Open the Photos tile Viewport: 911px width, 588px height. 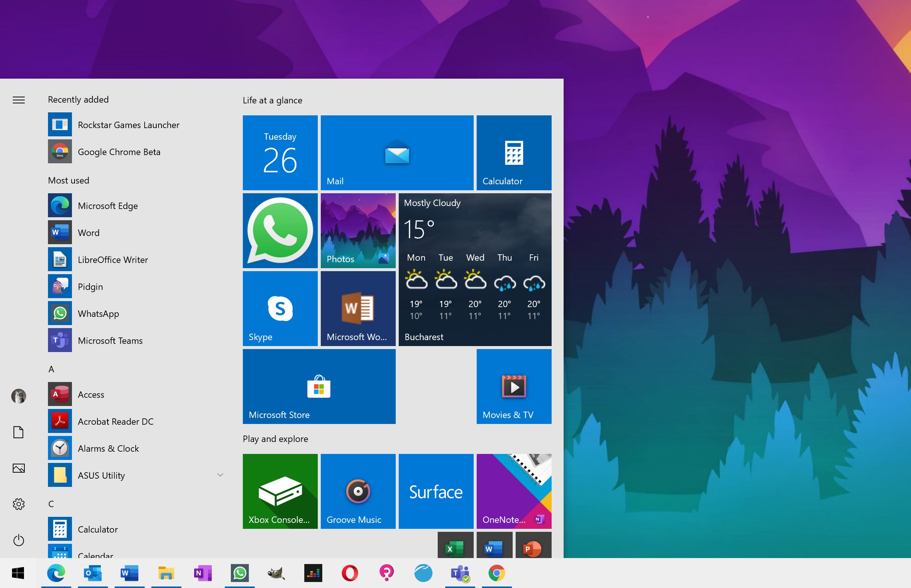pos(358,231)
